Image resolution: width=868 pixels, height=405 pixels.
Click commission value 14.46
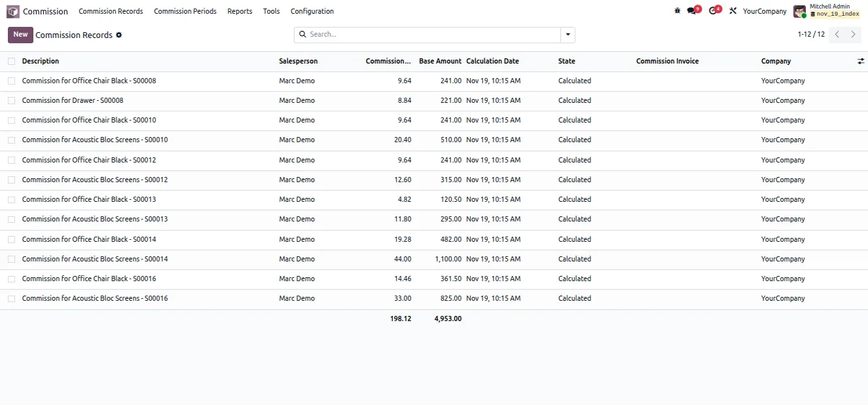(x=403, y=279)
